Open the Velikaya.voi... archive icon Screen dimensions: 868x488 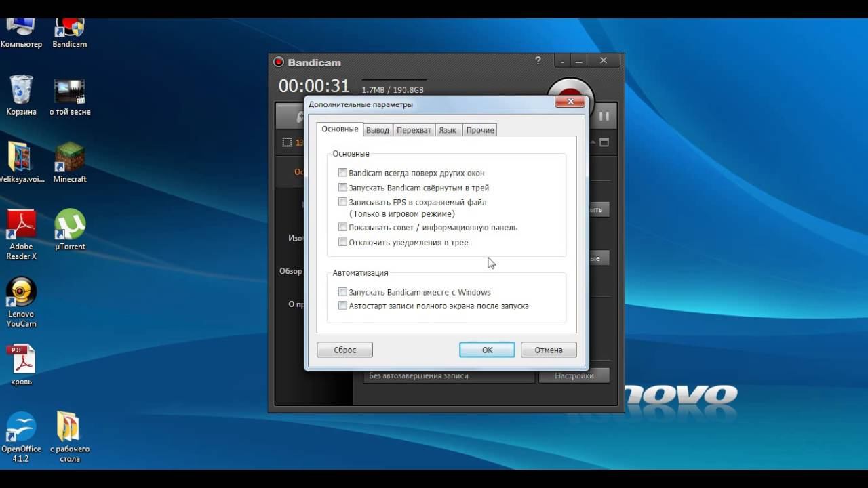point(21,163)
